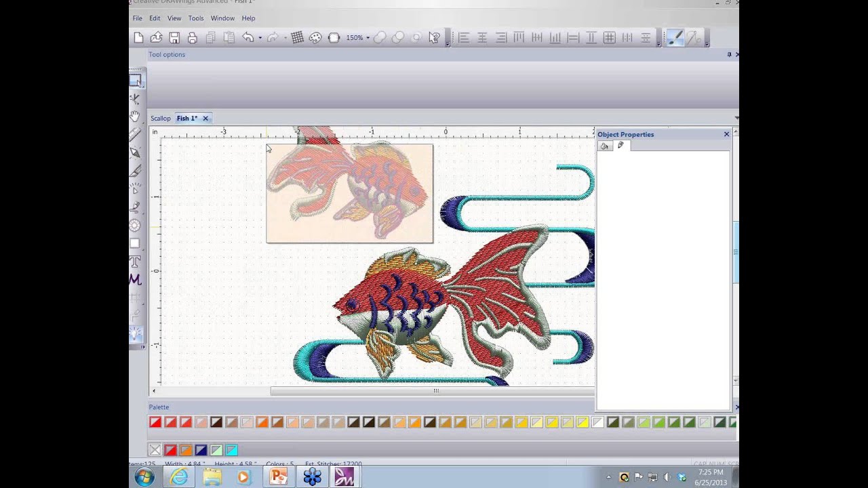Expand the left toolbox overflow arrow

tap(142, 347)
